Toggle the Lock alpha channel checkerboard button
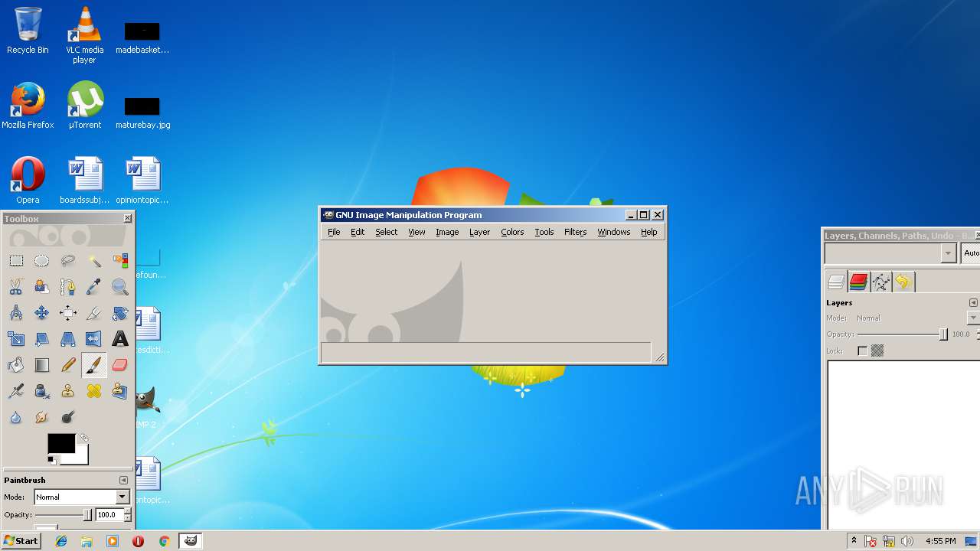The image size is (980, 551). pos(877,350)
